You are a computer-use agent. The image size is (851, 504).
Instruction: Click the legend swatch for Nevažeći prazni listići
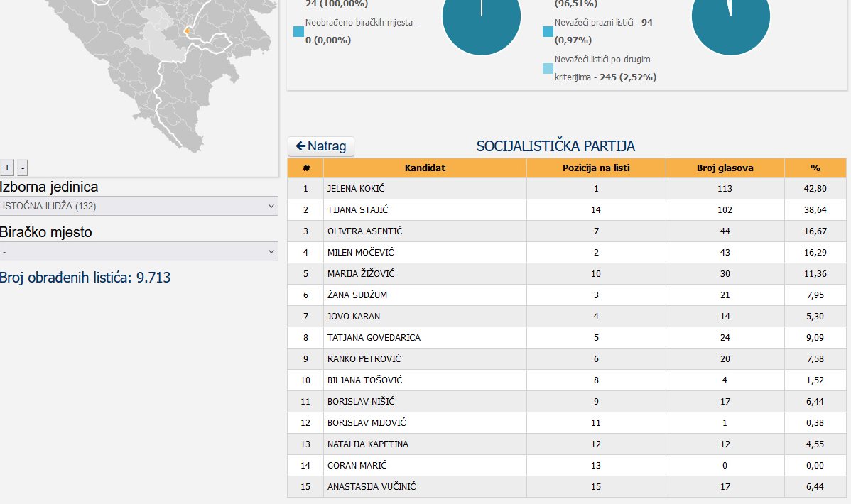[548, 31]
